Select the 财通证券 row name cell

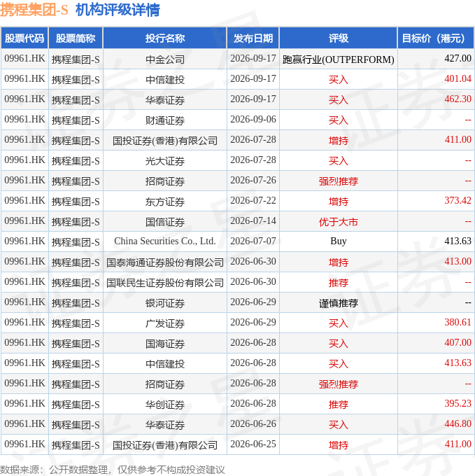[x=165, y=120]
